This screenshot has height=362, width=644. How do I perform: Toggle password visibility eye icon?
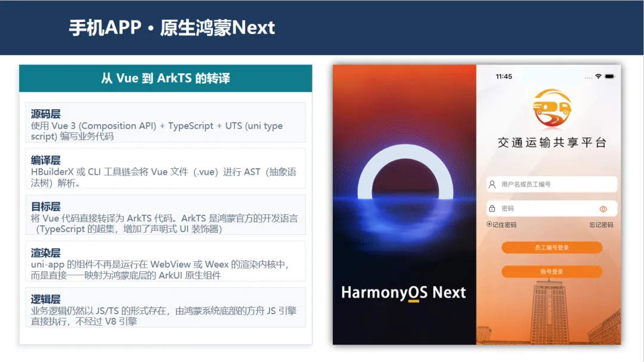(x=603, y=209)
